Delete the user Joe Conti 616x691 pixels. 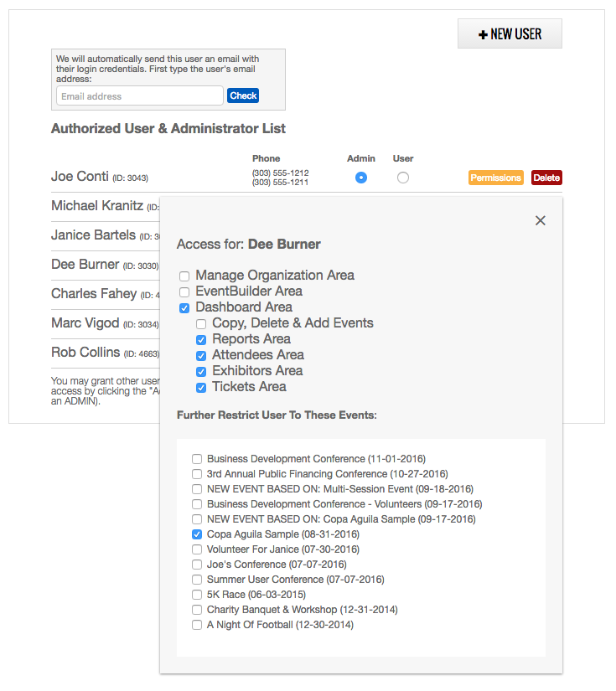[x=546, y=178]
